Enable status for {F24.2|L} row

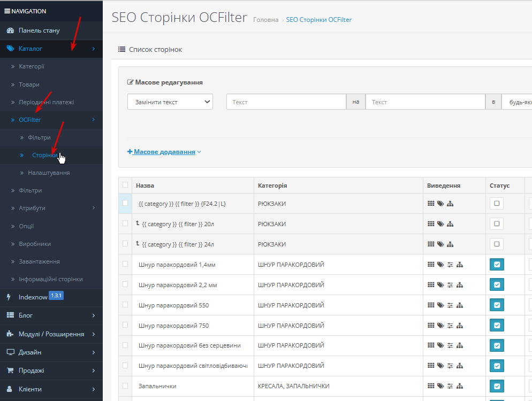[x=497, y=203]
